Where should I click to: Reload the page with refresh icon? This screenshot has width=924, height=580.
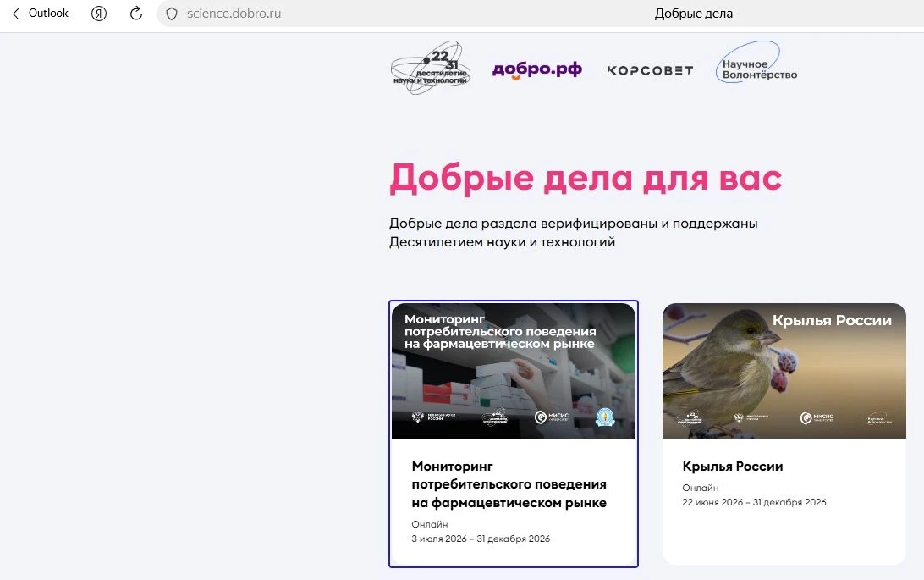[136, 13]
